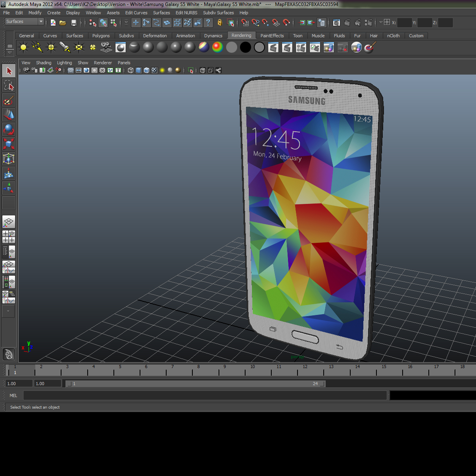Assign the red-green ramp shader from shelf
This screenshot has width=476, height=476.
(217, 48)
